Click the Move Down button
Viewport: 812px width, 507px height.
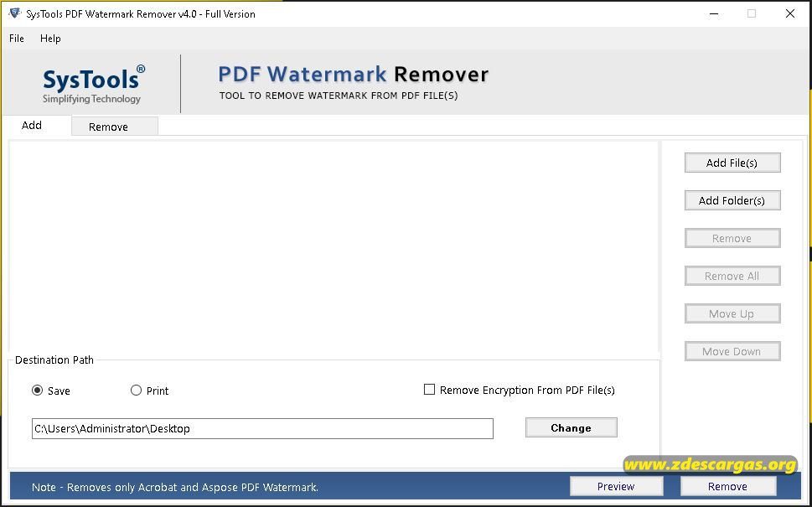click(732, 352)
